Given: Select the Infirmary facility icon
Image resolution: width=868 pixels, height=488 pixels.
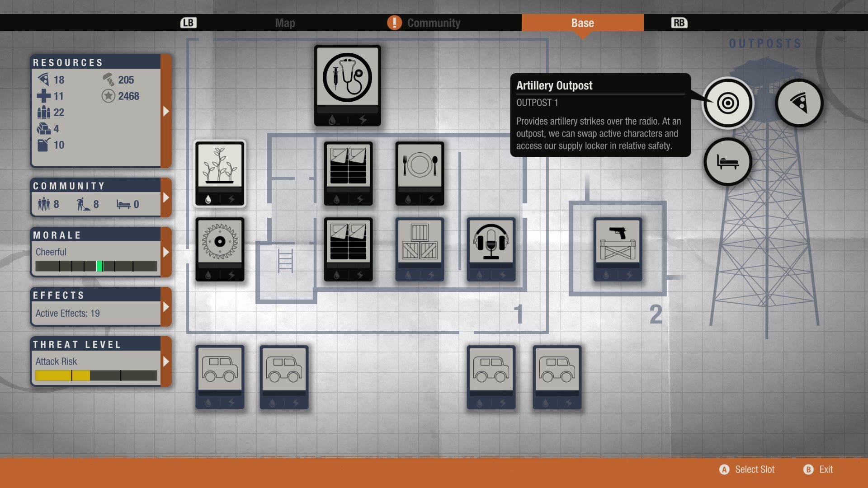Looking at the screenshot, I should coord(347,85).
